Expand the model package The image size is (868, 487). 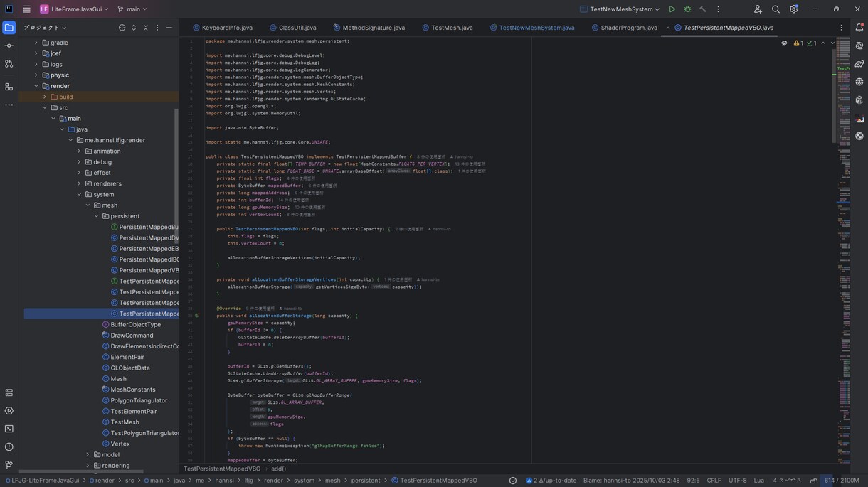click(88, 454)
